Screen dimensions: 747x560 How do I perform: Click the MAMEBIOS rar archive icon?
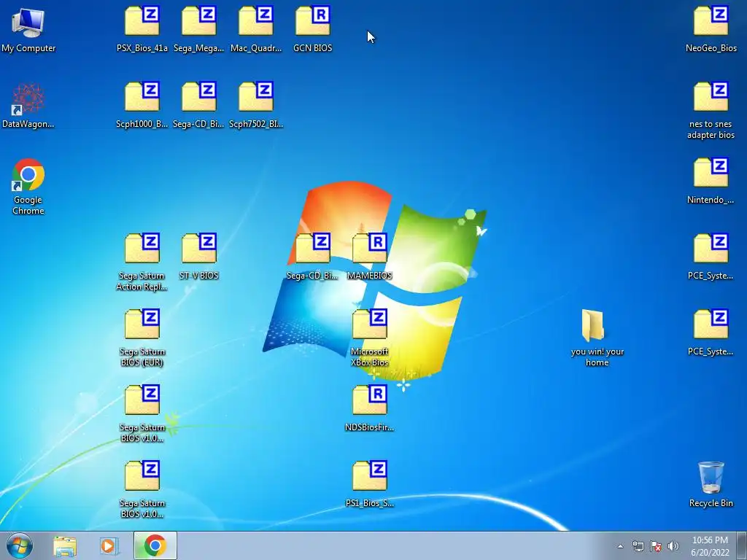[370, 257]
